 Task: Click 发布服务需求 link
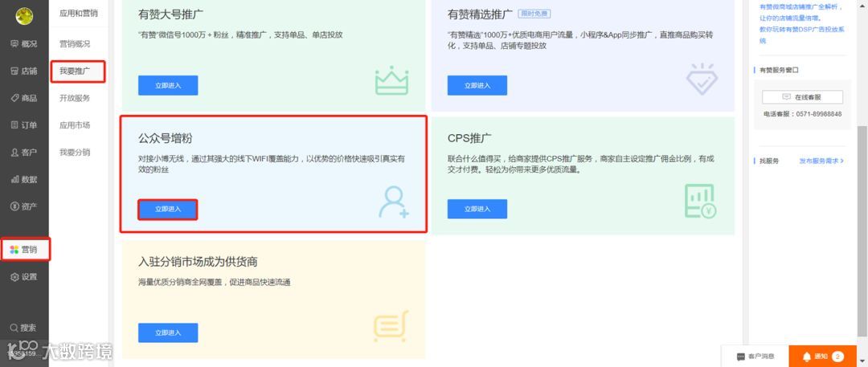coord(821,161)
